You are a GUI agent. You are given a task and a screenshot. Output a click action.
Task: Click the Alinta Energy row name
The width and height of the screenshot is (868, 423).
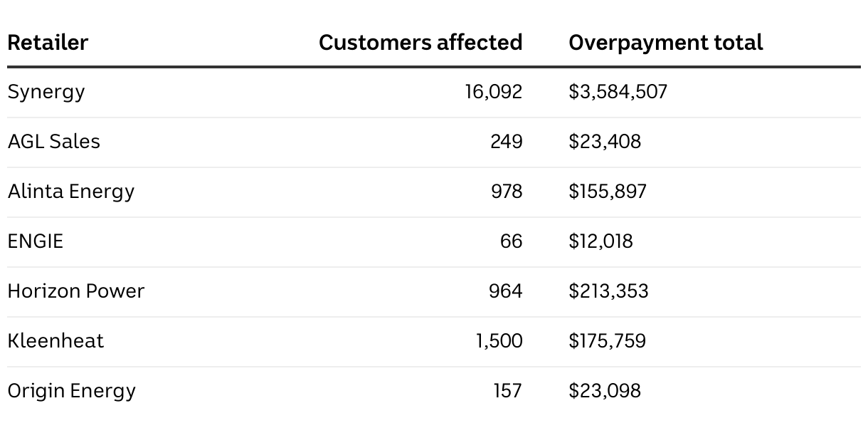tap(71, 192)
